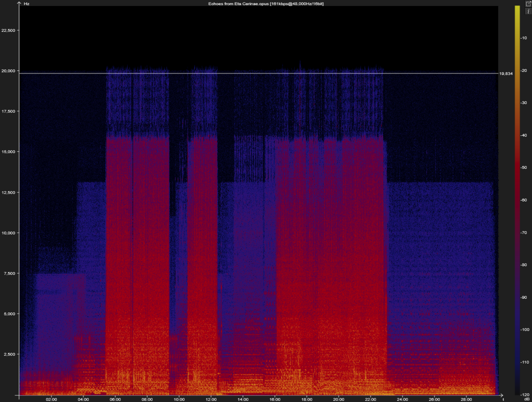Click the '-100' dB scale value
This screenshot has width=532, height=402.
click(x=525, y=330)
